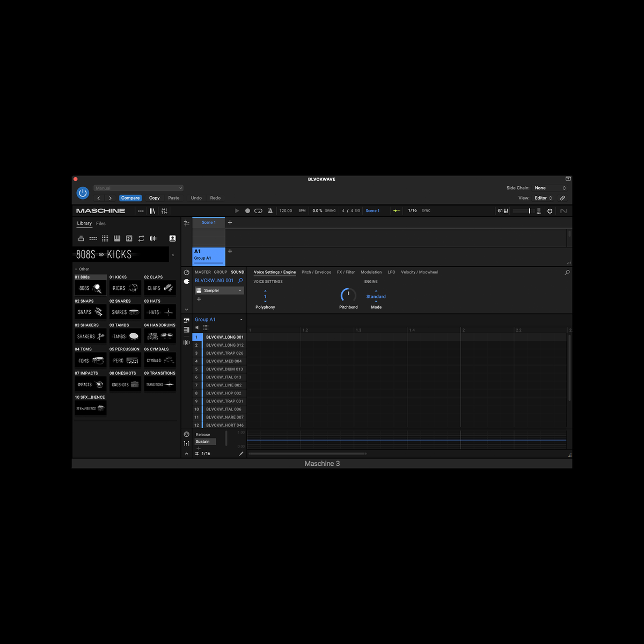Image resolution: width=644 pixels, height=644 pixels.
Task: Add a plug-in slot below Sampler
Action: click(x=199, y=299)
